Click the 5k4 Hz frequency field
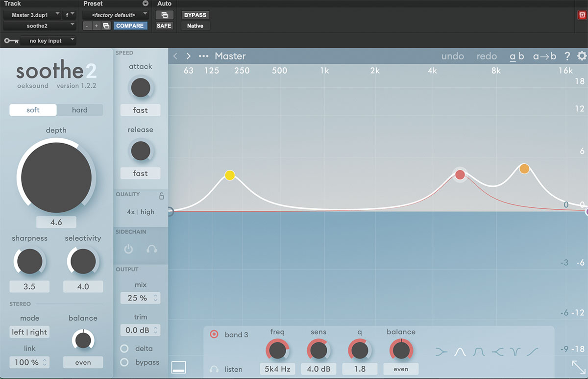The image size is (588, 379). [x=277, y=369]
